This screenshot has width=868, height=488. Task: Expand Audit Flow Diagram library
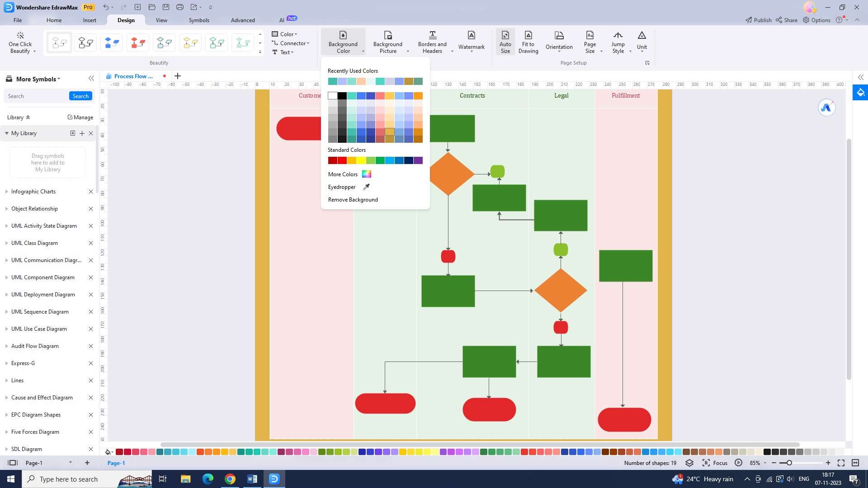pos(7,346)
